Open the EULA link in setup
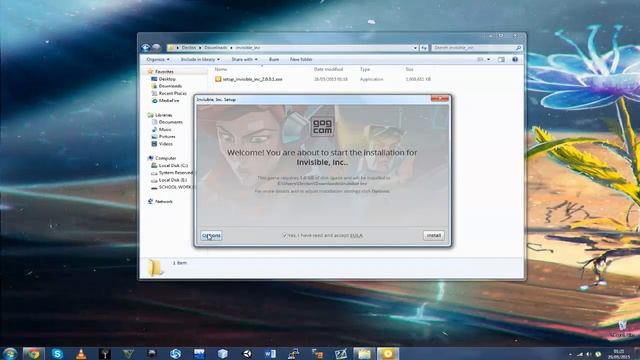Image resolution: width=640 pixels, height=360 pixels. pyautogui.click(x=356, y=236)
